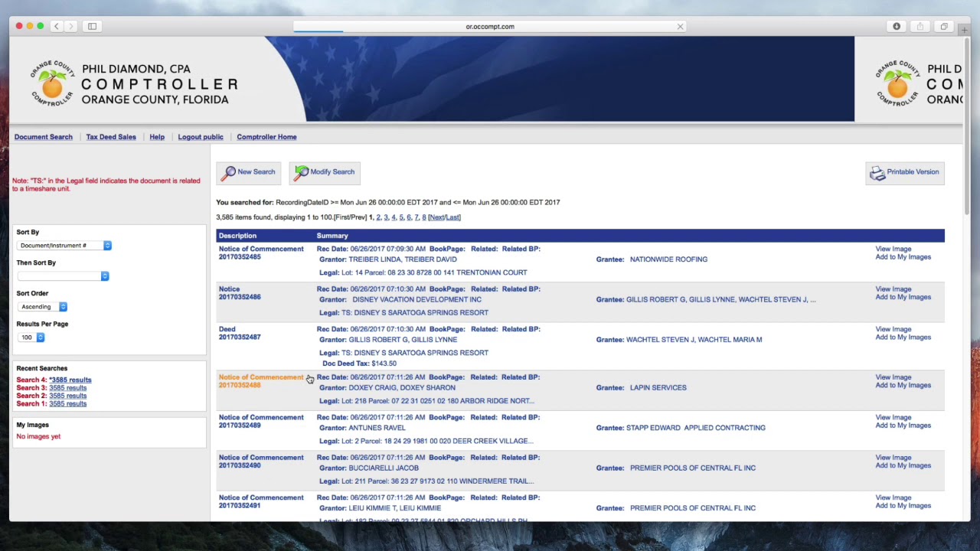Screen dimensions: 980x551
Task: Open Safari downloads icon
Action: (x=897, y=26)
